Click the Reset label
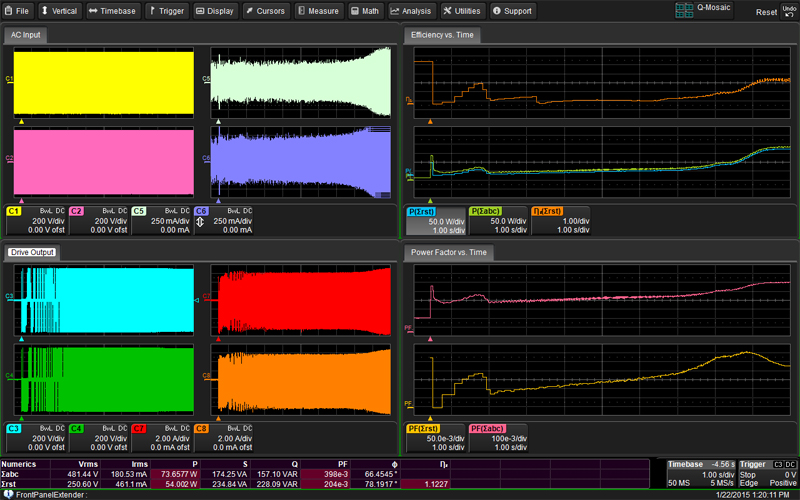 [766, 12]
